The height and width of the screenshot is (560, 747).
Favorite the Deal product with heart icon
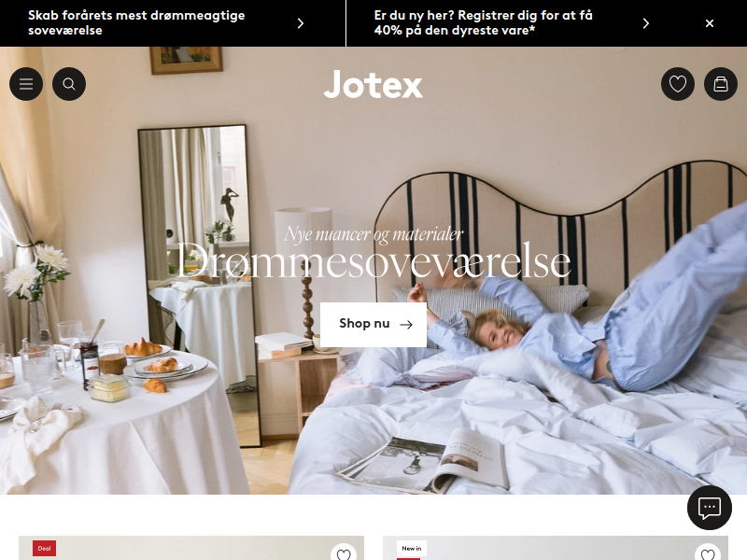click(344, 553)
